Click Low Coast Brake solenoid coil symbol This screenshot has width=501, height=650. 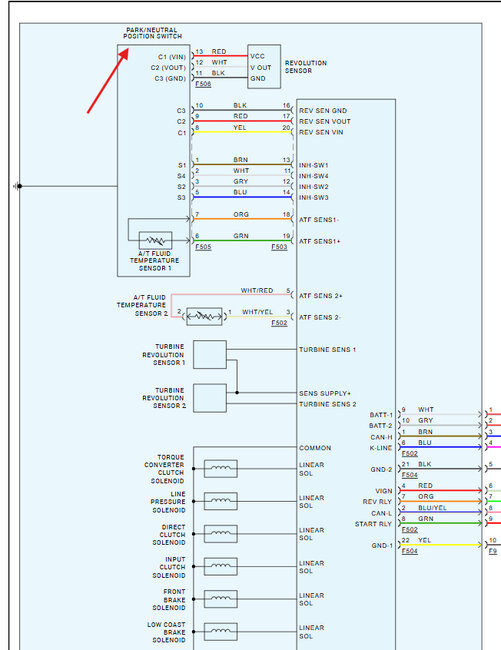point(221,632)
